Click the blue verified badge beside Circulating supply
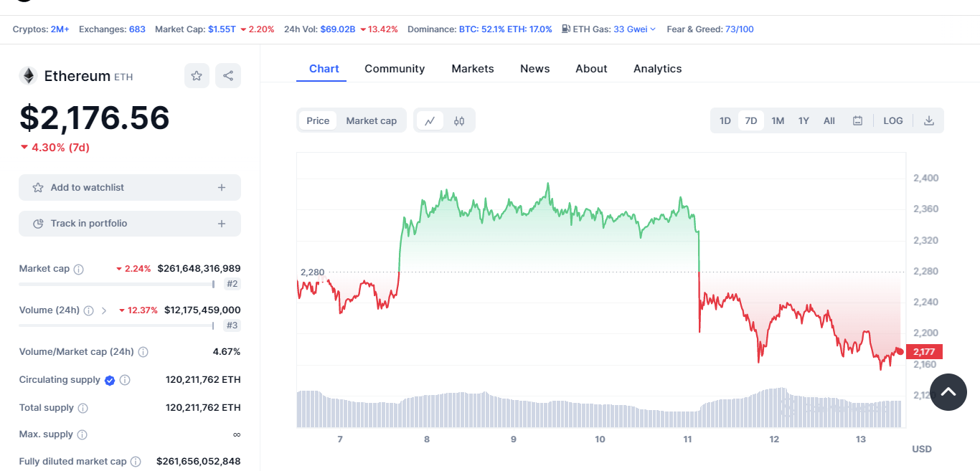Viewport: 980px width, 471px height. pos(110,380)
